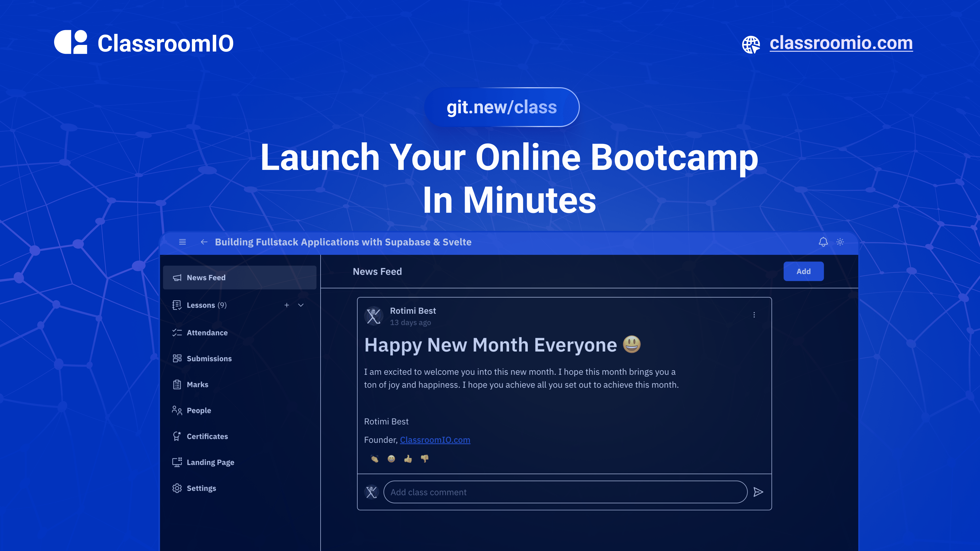Expand the Lessons list chevron
The image size is (980, 551).
pos(301,305)
